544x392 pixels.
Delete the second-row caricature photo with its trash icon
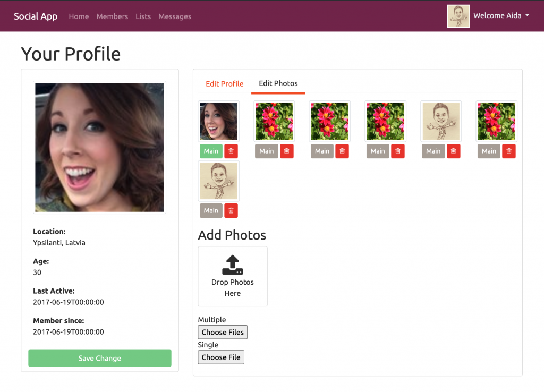231,210
